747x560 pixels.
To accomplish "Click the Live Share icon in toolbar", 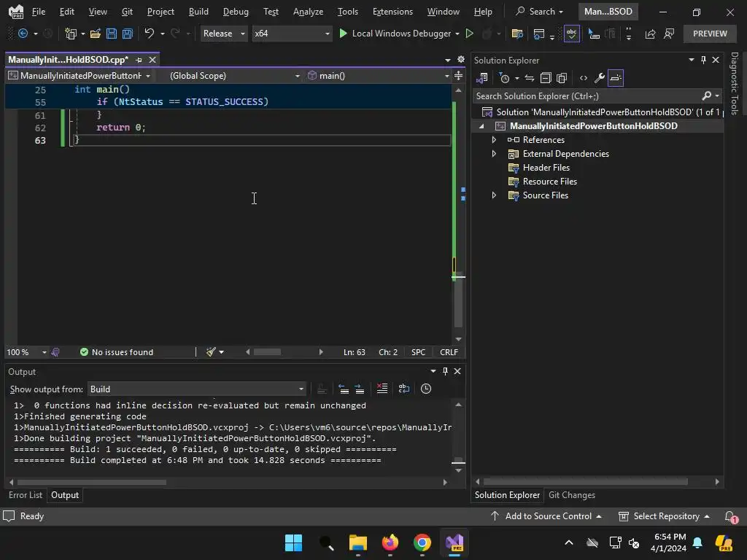I will pos(650,34).
